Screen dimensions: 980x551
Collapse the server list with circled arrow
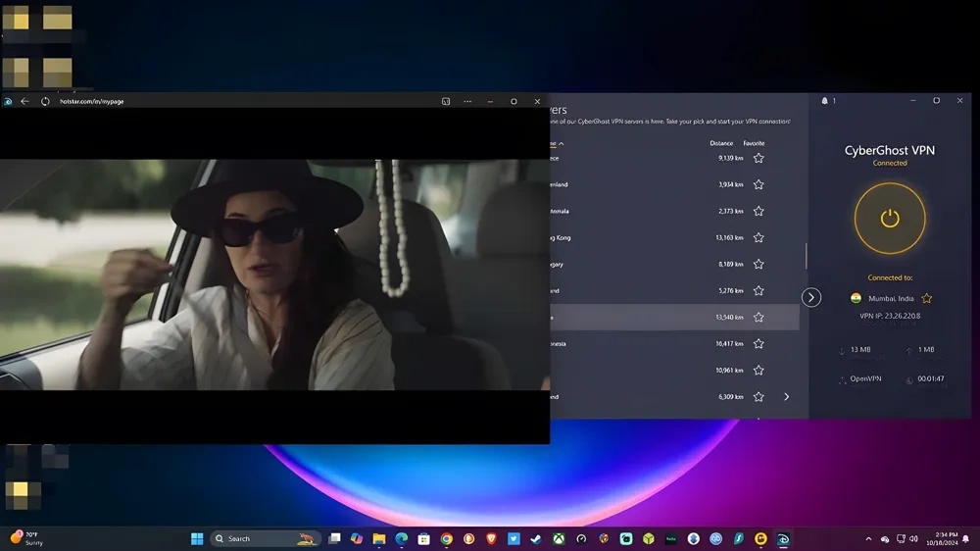810,298
